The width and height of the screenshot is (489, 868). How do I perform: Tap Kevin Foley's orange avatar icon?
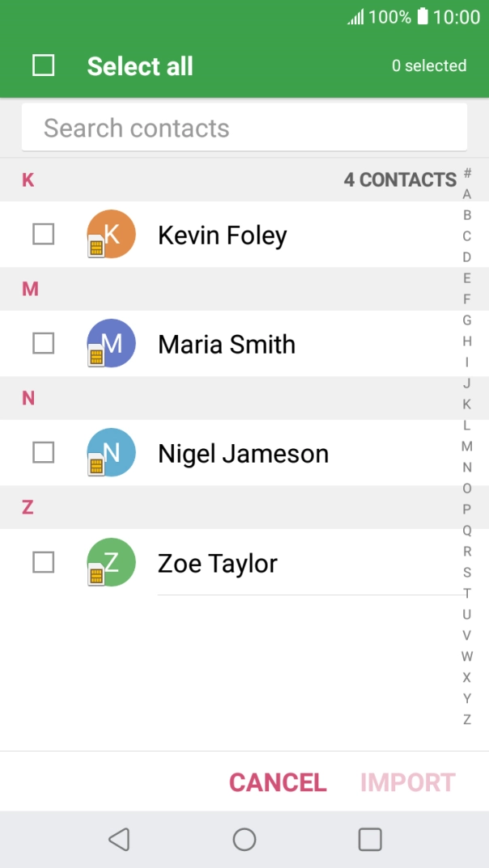(x=111, y=235)
